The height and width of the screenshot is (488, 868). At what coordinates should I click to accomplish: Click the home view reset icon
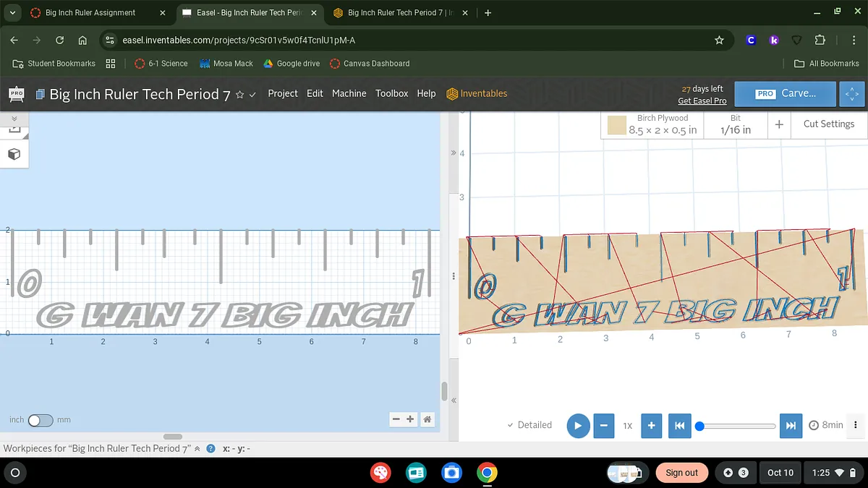[x=427, y=419]
